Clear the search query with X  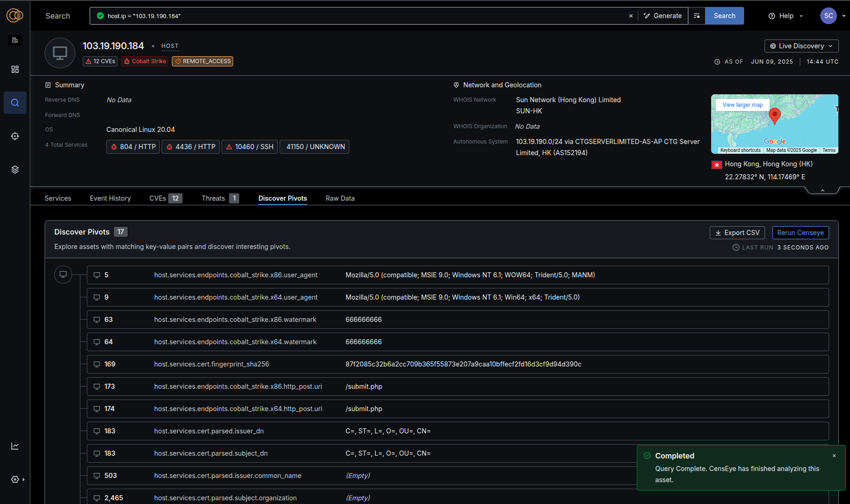click(x=631, y=16)
